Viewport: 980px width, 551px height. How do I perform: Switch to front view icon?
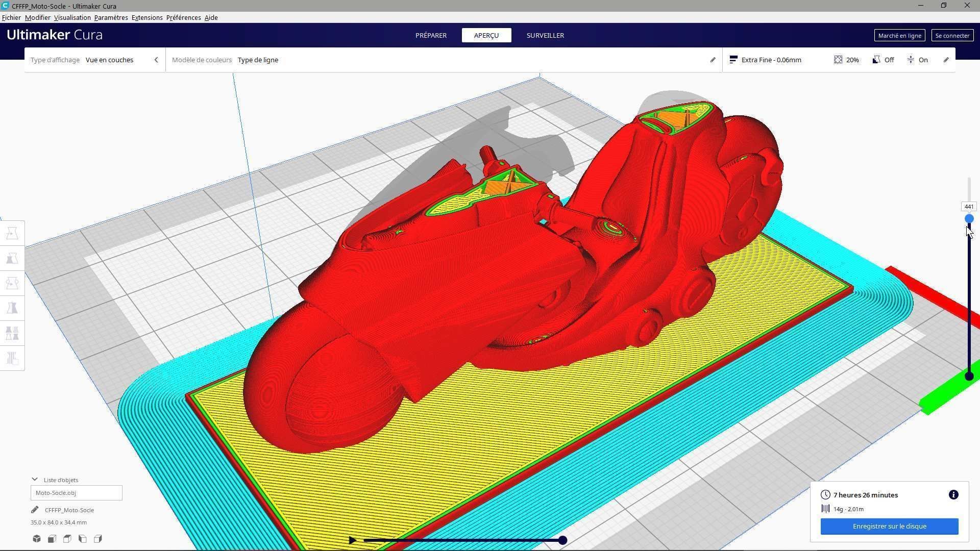(x=52, y=539)
